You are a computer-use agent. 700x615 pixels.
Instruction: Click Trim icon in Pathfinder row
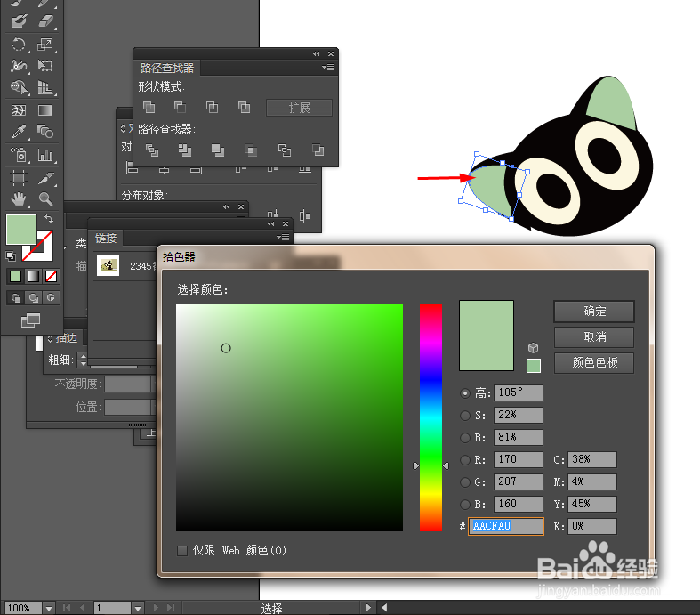[184, 150]
